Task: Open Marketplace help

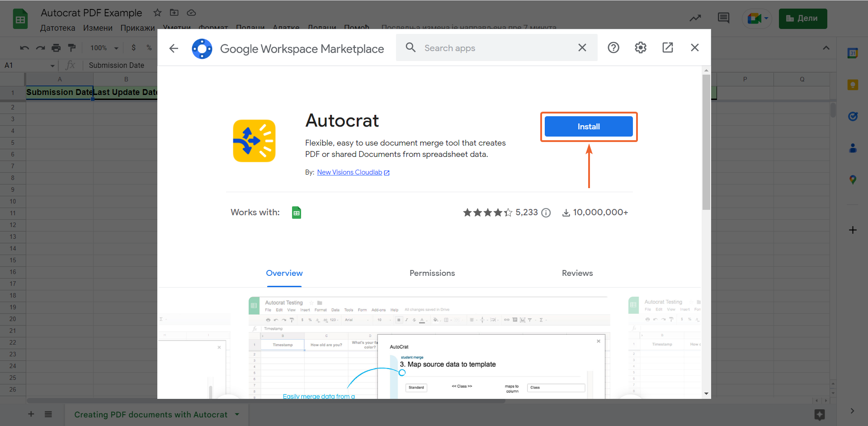Action: point(613,47)
